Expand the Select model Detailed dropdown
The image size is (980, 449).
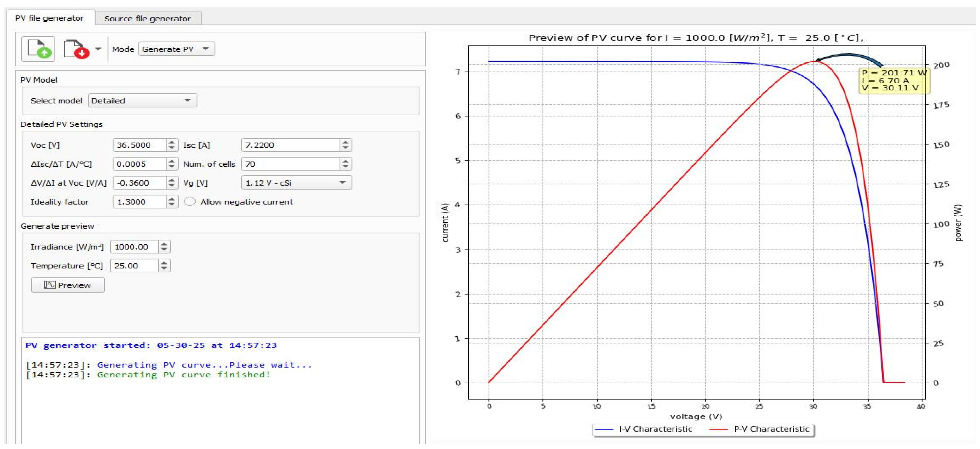pyautogui.click(x=142, y=101)
